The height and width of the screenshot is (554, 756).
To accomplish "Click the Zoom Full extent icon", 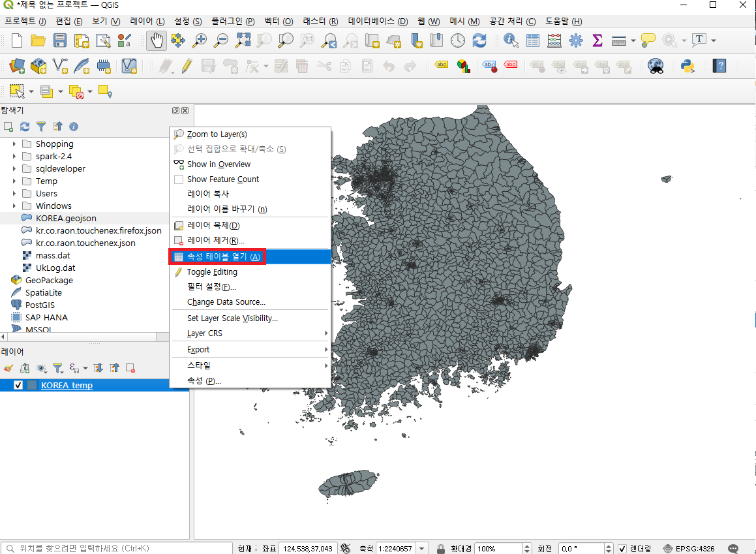I will [243, 40].
